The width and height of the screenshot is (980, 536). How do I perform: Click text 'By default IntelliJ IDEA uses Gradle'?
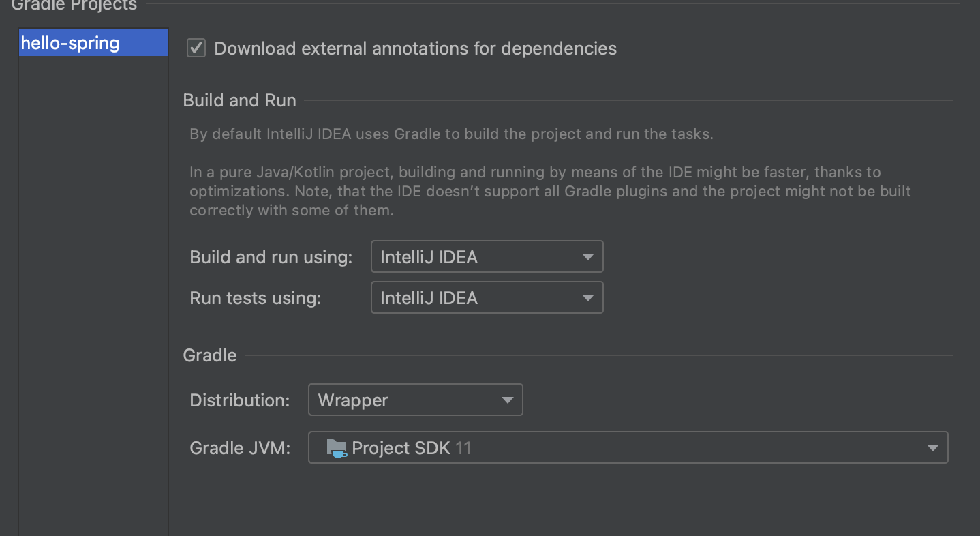316,134
